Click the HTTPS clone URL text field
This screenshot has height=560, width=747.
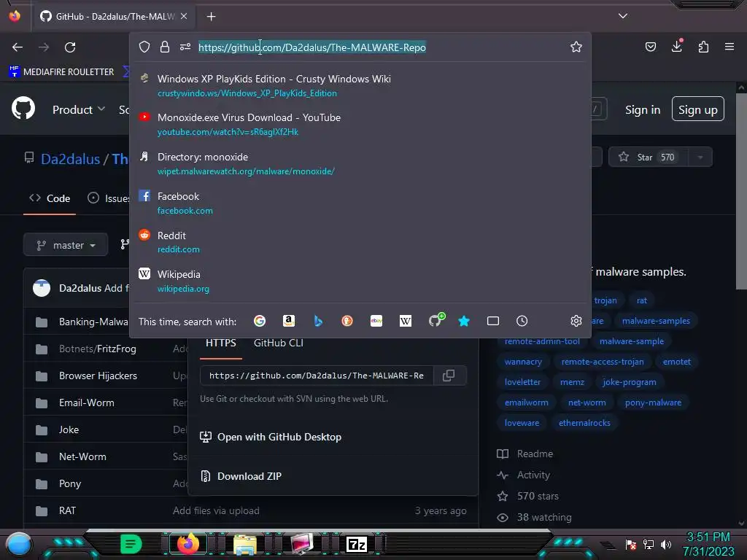[x=317, y=376]
